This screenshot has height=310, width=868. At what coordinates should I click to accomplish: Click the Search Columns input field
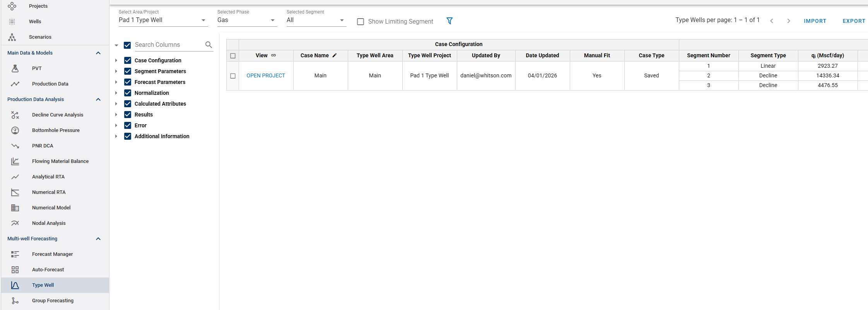tap(168, 45)
